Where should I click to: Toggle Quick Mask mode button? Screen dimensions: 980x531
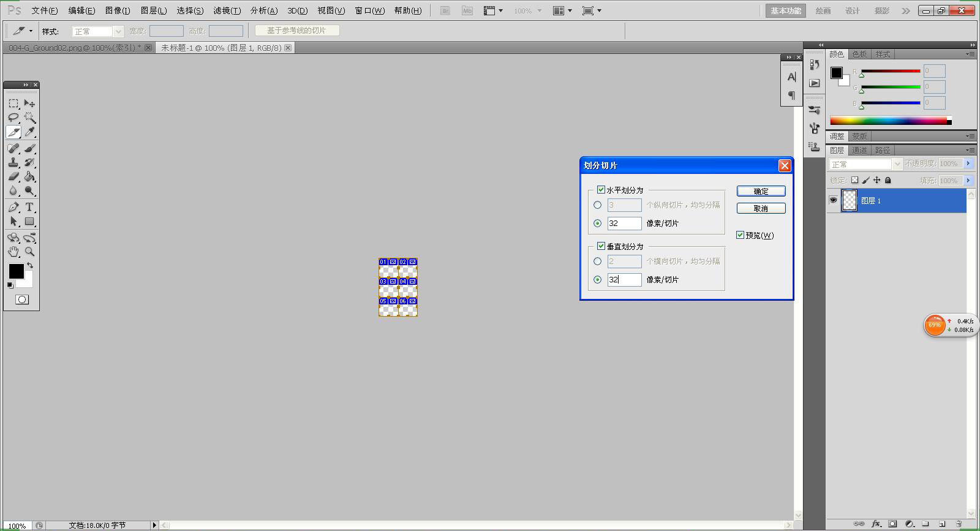(22, 299)
